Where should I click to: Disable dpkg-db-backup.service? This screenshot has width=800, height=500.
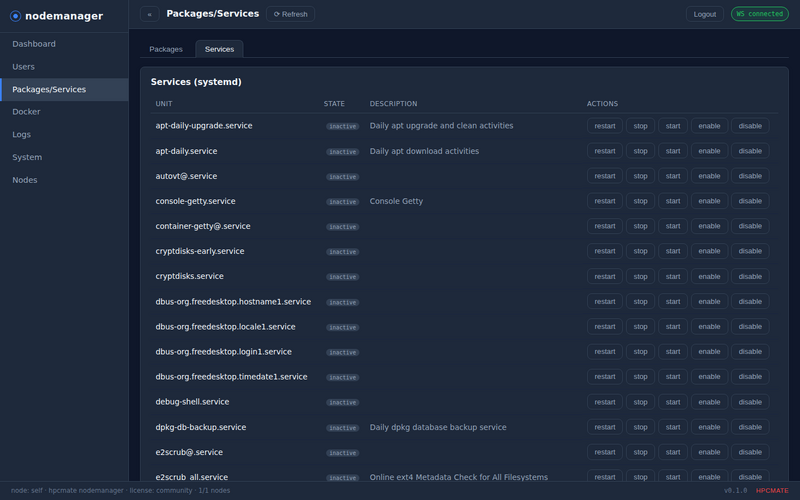tap(750, 427)
